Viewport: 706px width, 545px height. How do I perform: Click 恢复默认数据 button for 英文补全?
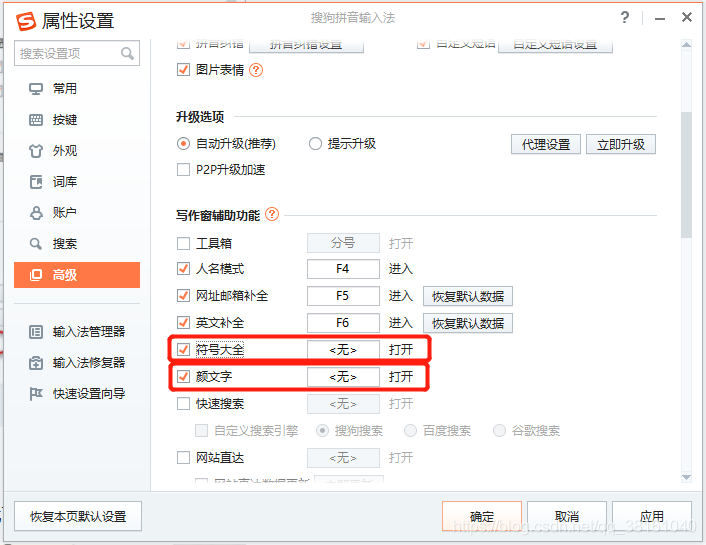(468, 323)
